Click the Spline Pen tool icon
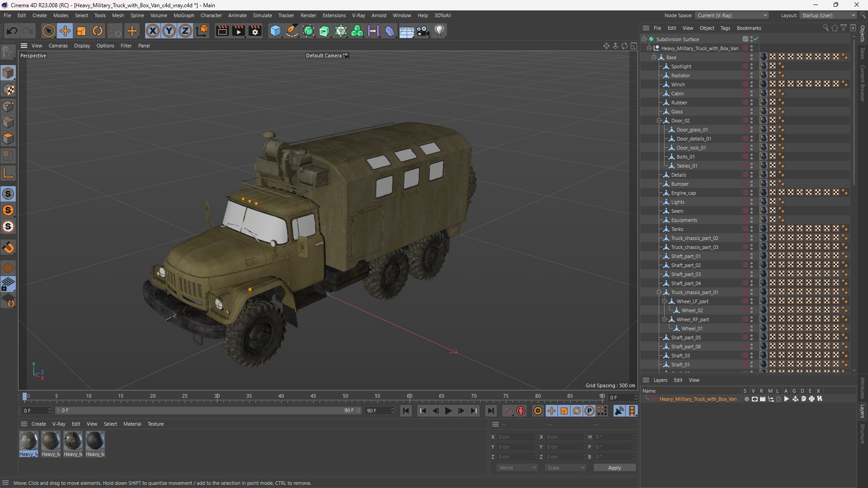The width and height of the screenshot is (868, 488). pyautogui.click(x=292, y=31)
